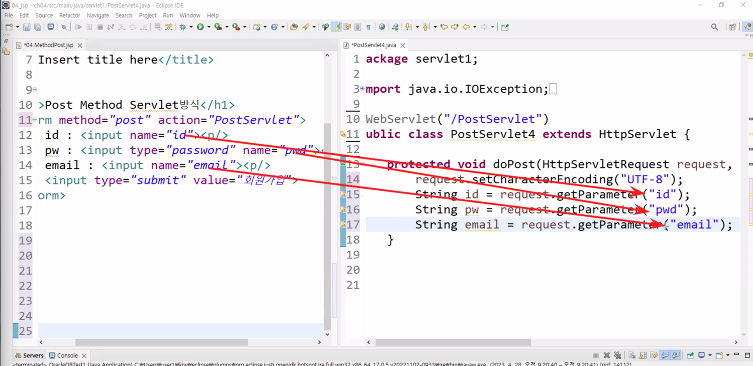
Task: Click the Next Annotation down arrow icon
Action: click(x=408, y=27)
